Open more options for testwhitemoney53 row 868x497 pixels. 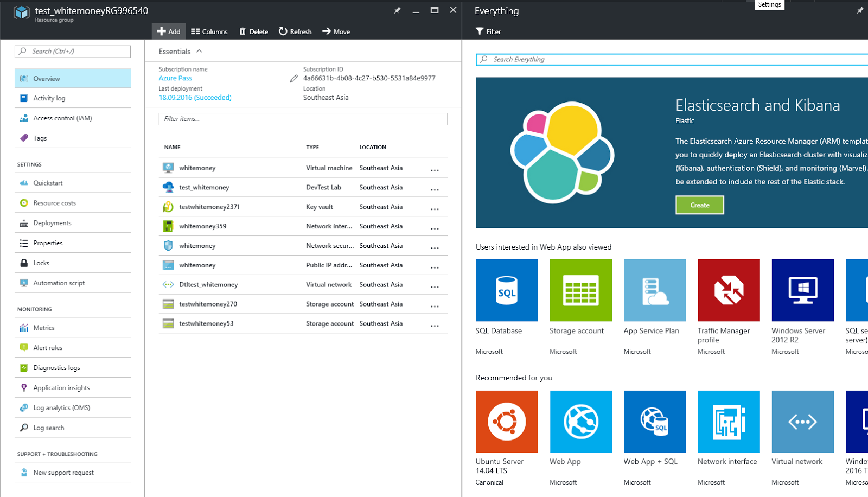coord(435,326)
